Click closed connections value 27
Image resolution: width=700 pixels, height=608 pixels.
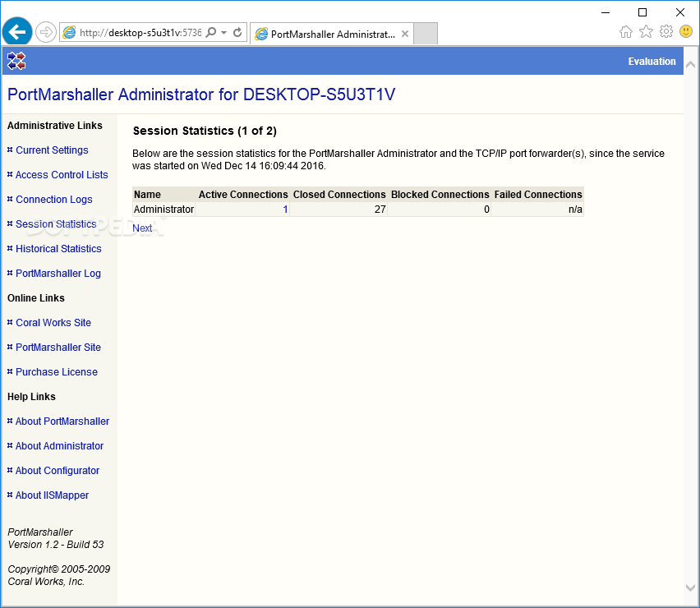(380, 210)
